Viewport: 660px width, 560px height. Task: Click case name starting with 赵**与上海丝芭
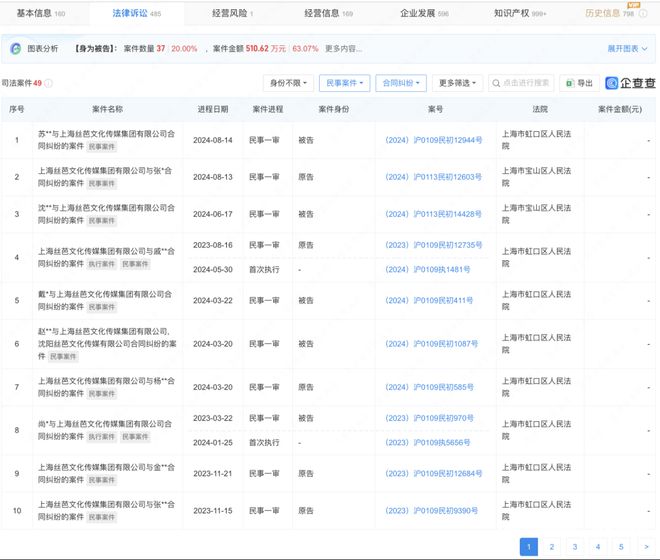(x=107, y=344)
